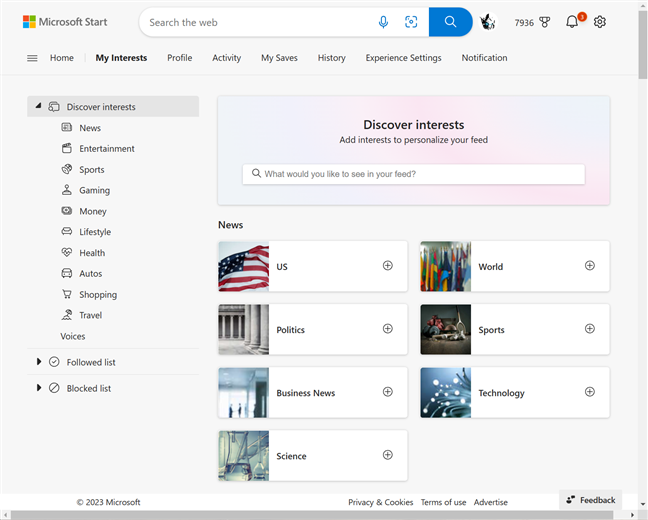648x520 pixels.
Task: Follow the Technology topic with plus
Action: point(590,392)
